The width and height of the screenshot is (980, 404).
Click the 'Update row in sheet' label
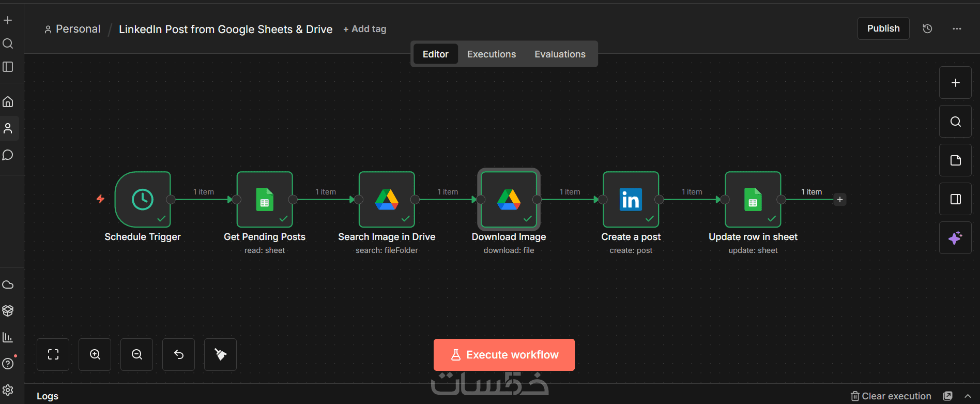point(753,237)
